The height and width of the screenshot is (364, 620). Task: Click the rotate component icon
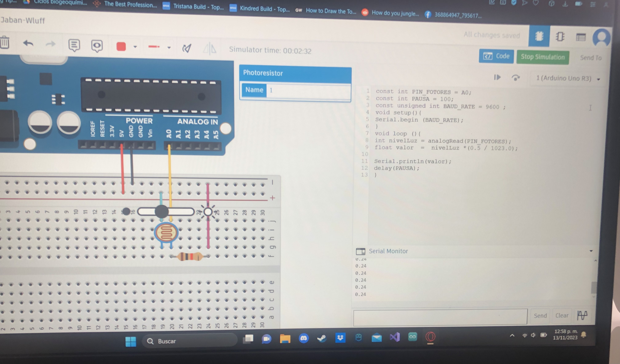pyautogui.click(x=187, y=48)
